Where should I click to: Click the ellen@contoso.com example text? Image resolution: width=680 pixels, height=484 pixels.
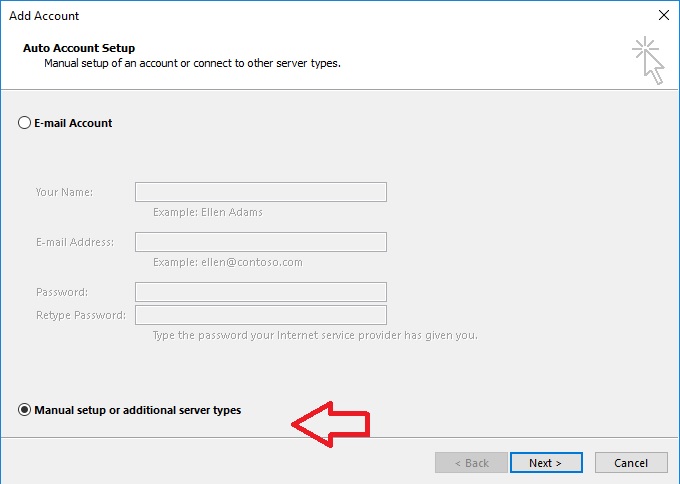[x=228, y=262]
